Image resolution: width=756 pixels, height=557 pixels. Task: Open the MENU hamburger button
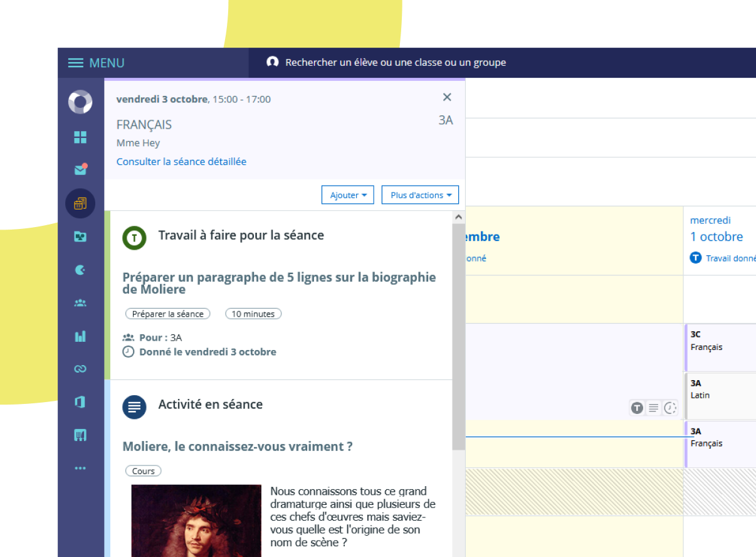pyautogui.click(x=96, y=63)
